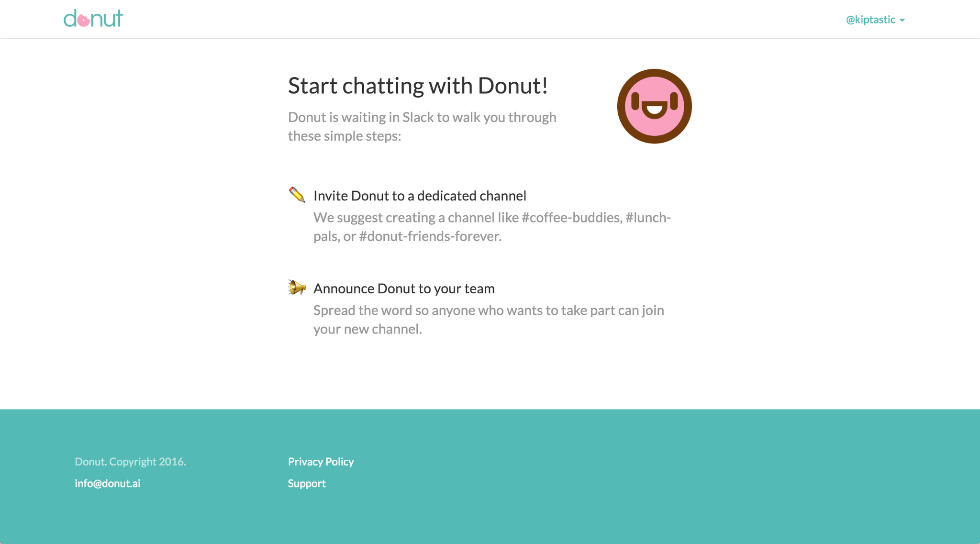Click the info@donut.ai email link
This screenshot has width=980, height=544.
pos(108,483)
